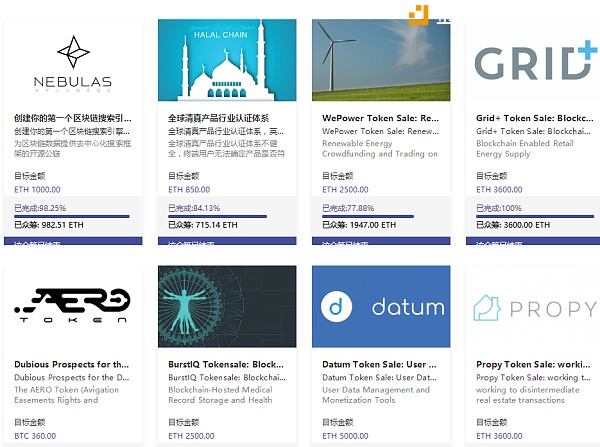Open the Grid+ logo thumbnail

pyautogui.click(x=533, y=60)
